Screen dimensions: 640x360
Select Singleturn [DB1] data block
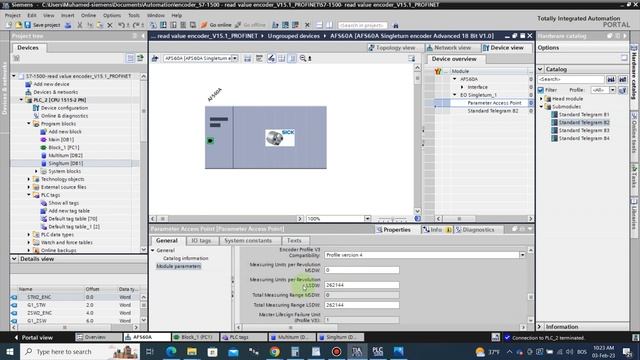[65, 163]
